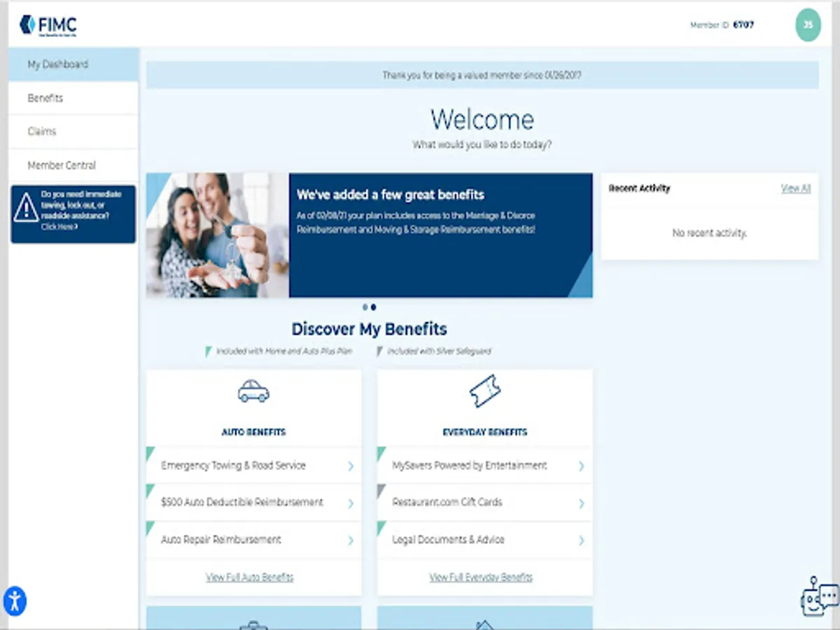Click the AUTO BENEFITS heading

tap(253, 432)
